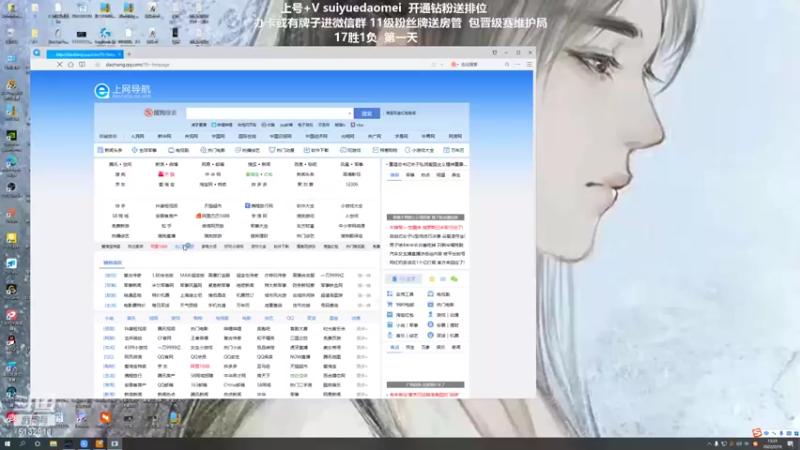Open the book-shaped reading icon in toolbar
This screenshot has height=450, width=800.
pos(82,65)
